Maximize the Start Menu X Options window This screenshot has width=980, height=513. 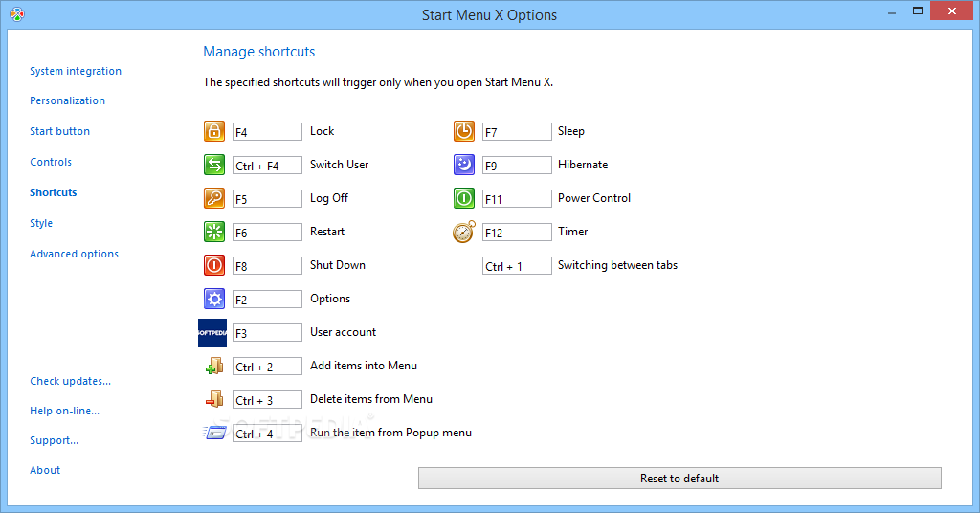tap(918, 11)
